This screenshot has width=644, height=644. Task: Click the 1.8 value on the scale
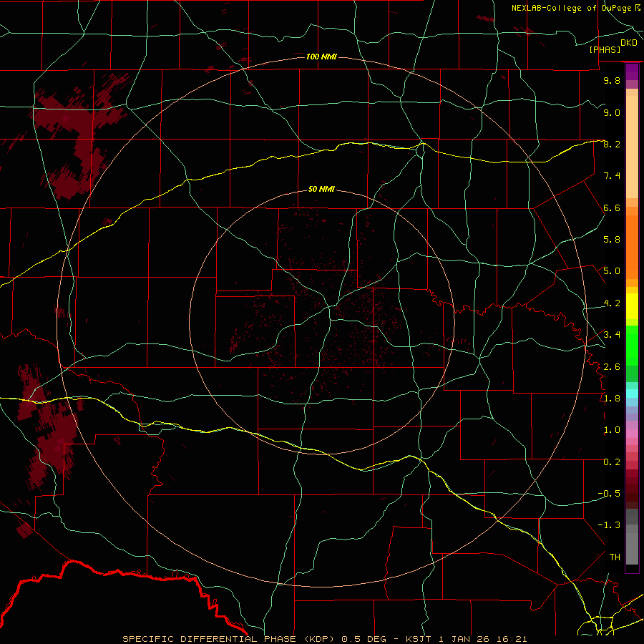point(612,399)
